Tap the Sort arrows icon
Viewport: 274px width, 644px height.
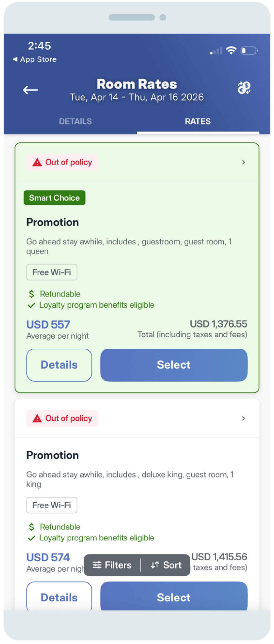[155, 565]
